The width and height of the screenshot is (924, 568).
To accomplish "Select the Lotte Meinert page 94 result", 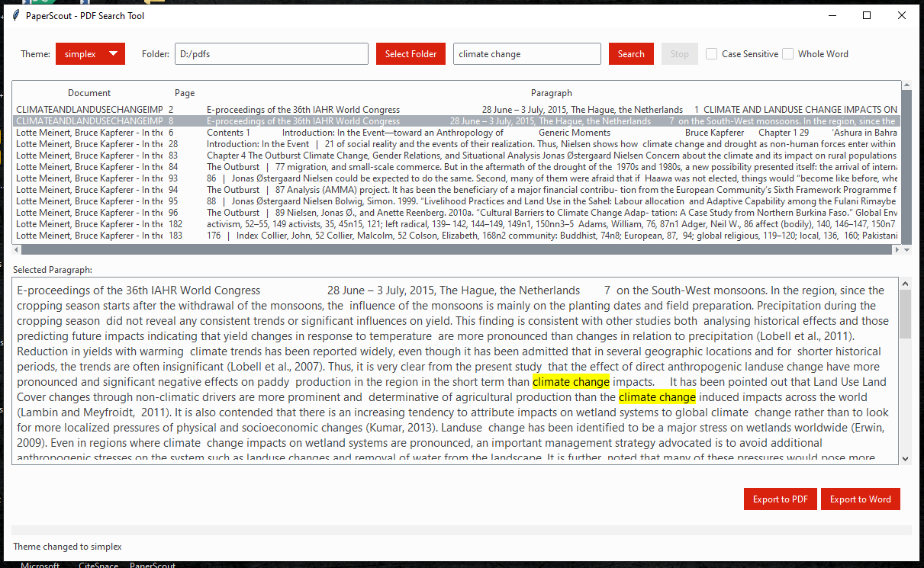I will click(456, 190).
